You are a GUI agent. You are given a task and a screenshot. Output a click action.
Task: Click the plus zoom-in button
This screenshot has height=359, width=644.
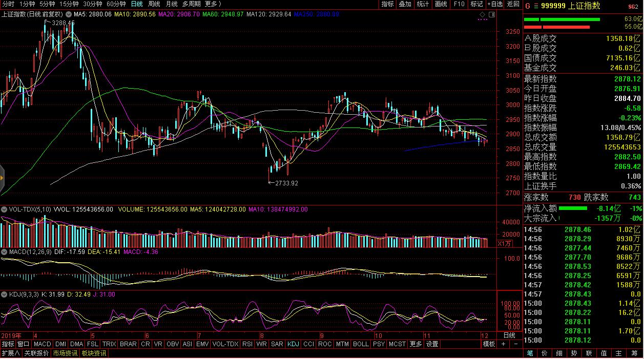pos(504,344)
